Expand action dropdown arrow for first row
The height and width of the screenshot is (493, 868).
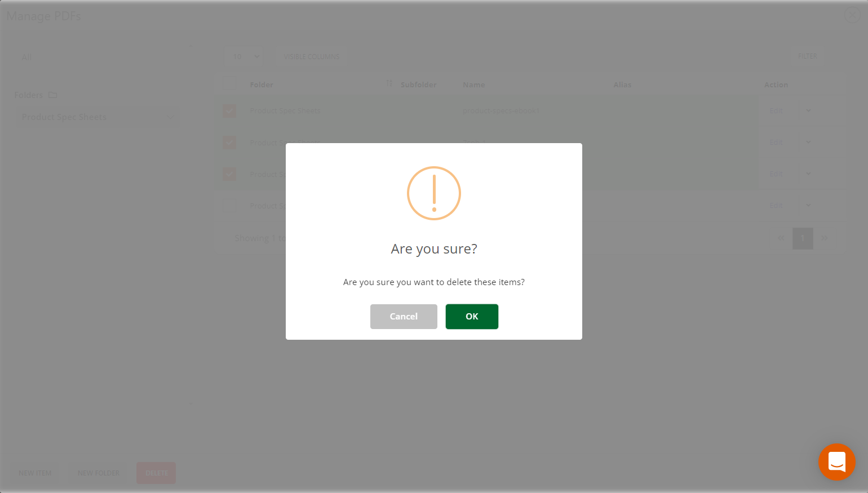click(808, 111)
